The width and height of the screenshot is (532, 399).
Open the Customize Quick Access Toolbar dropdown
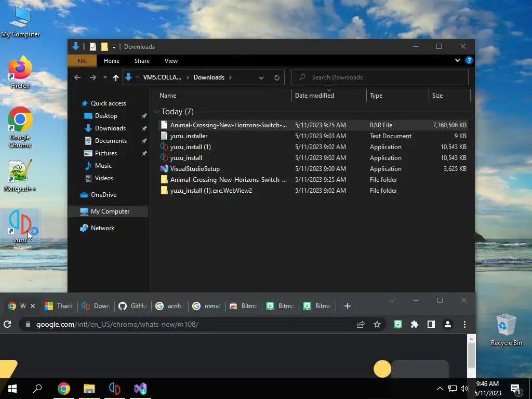[114, 47]
